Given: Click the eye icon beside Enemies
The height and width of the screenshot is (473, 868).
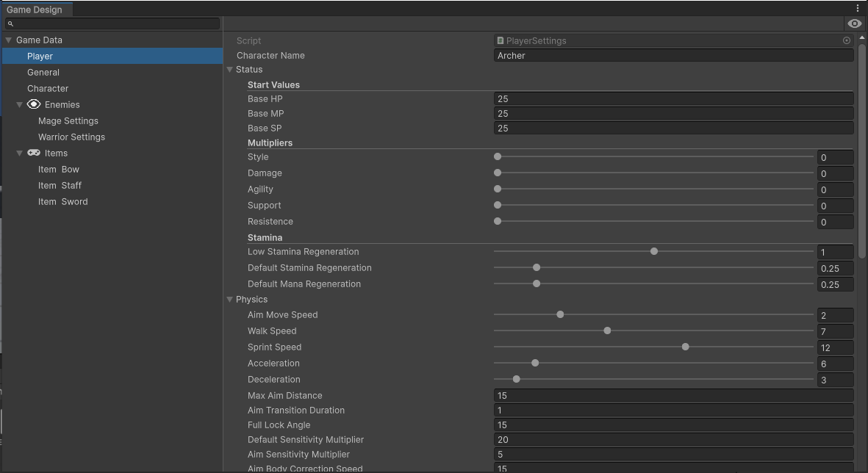Looking at the screenshot, I should tap(34, 104).
